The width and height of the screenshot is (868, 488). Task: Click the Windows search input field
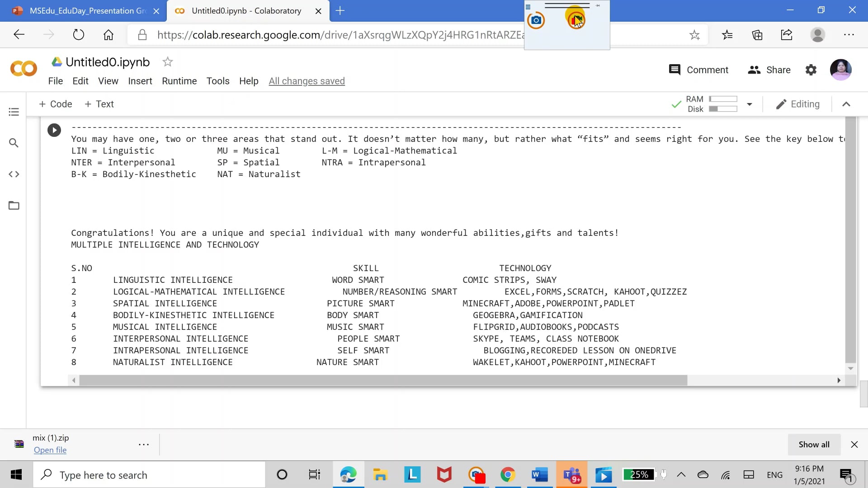[149, 474]
